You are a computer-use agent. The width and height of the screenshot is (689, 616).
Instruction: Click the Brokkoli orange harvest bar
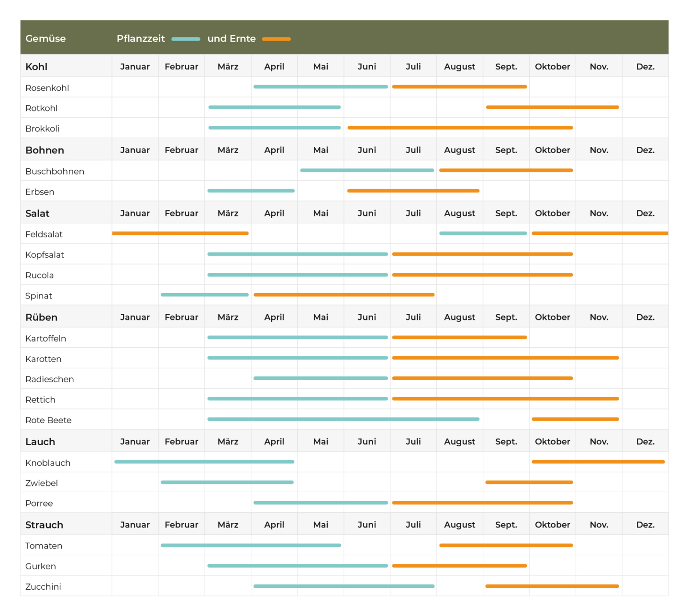tap(460, 128)
